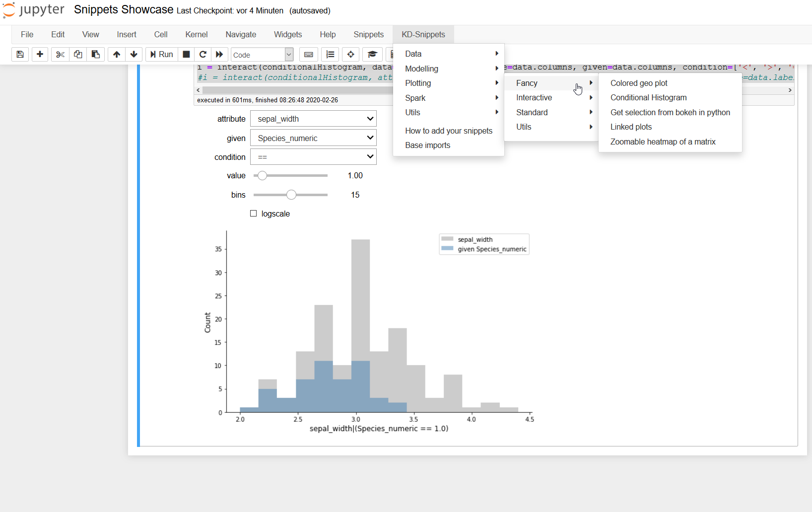Click the crosshair target toolbar icon

[x=351, y=54]
